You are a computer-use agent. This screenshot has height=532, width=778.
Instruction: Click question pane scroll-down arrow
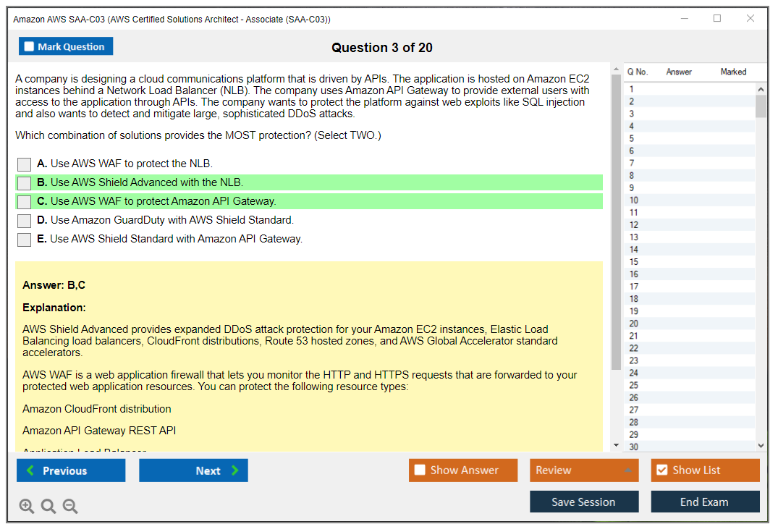616,445
